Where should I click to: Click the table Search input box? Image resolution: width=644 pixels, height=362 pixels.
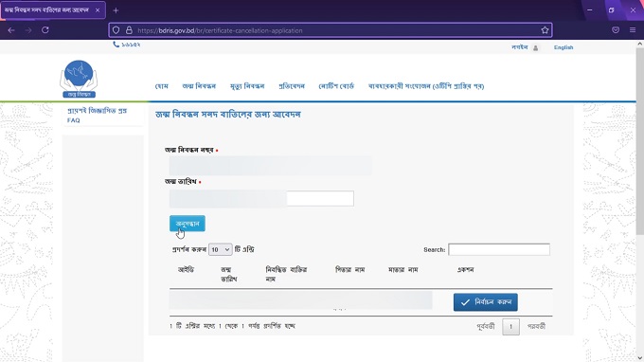[x=499, y=249]
